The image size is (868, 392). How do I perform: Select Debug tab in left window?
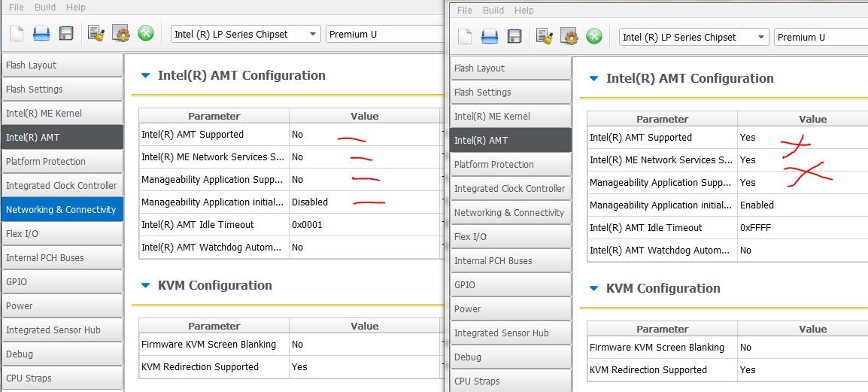(x=62, y=354)
